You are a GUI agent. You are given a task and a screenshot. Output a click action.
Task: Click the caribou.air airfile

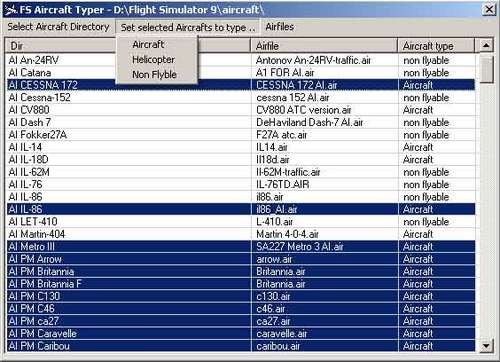click(x=278, y=346)
